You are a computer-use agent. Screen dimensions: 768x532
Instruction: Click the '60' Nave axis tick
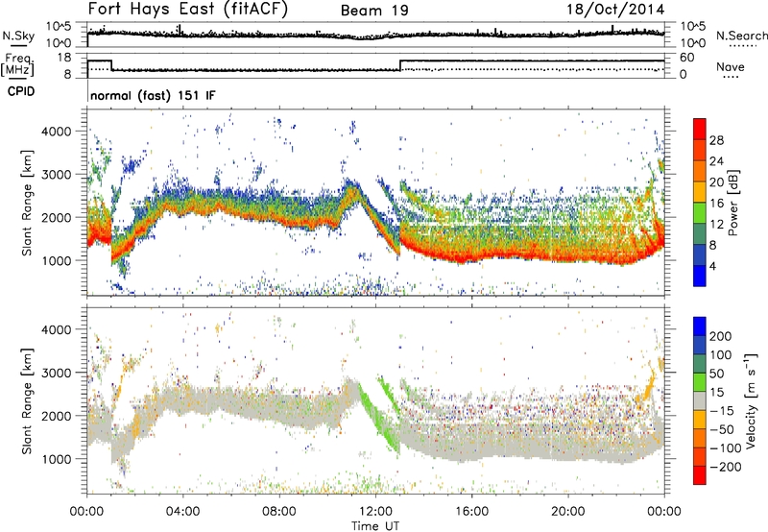(687, 58)
